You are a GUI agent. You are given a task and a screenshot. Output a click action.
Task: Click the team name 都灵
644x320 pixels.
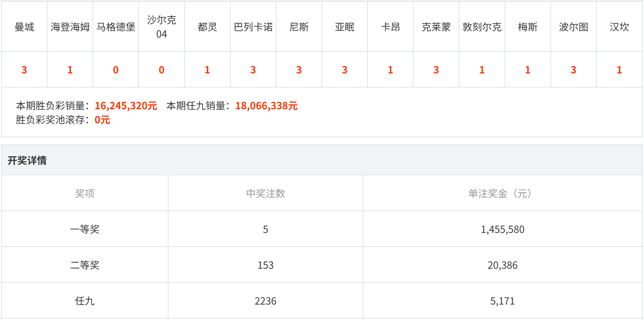tap(207, 27)
